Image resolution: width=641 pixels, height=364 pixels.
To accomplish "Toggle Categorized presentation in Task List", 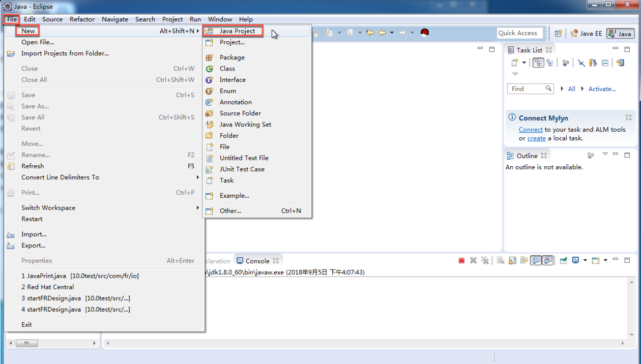I will 538,63.
